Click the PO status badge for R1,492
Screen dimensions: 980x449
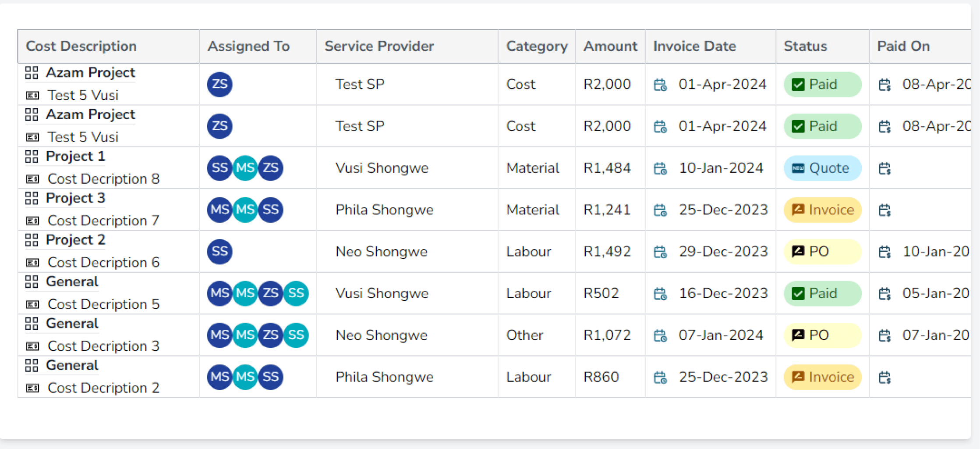tap(822, 252)
